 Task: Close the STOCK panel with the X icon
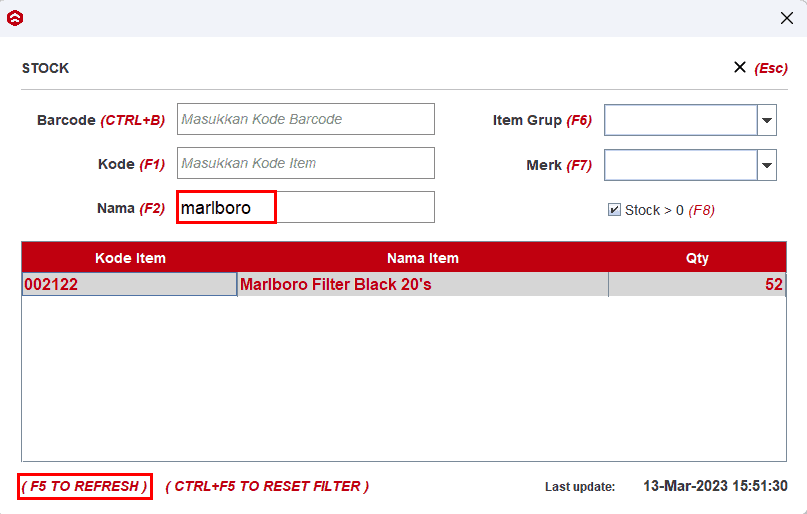point(740,67)
